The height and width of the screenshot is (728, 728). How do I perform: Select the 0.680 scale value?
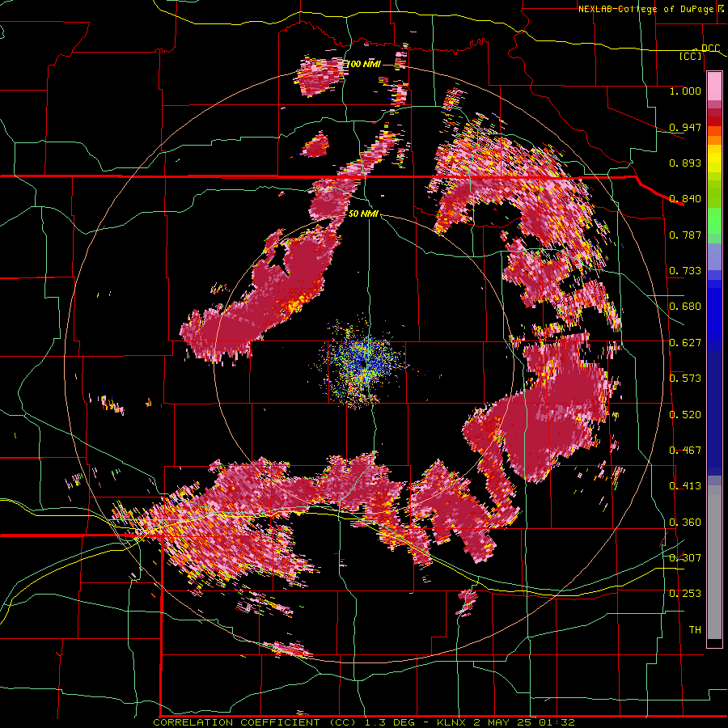pyautogui.click(x=685, y=307)
